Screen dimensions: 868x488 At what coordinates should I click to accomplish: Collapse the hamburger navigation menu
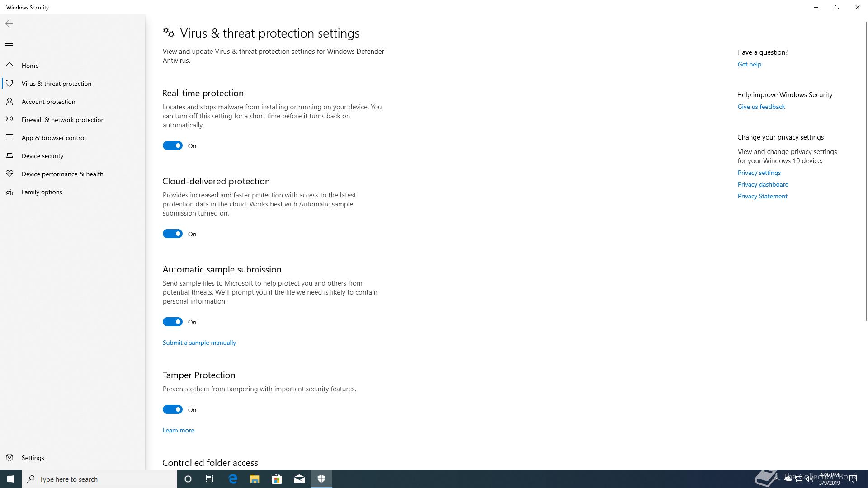point(9,44)
